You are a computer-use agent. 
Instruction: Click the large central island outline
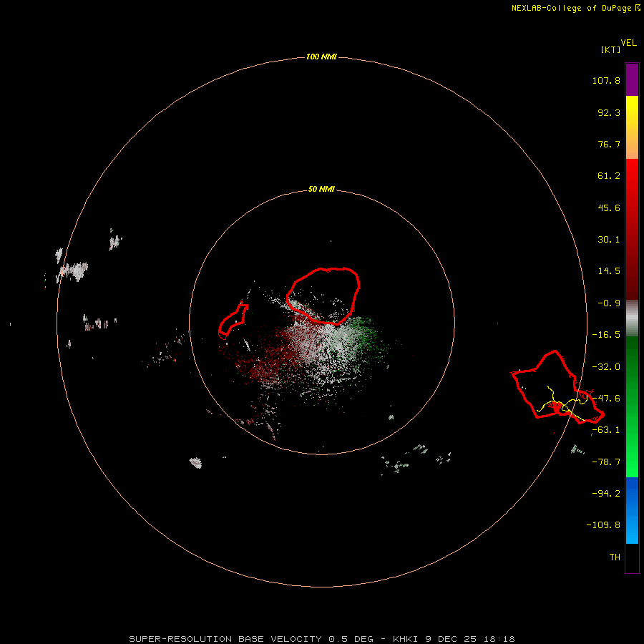tap(323, 296)
